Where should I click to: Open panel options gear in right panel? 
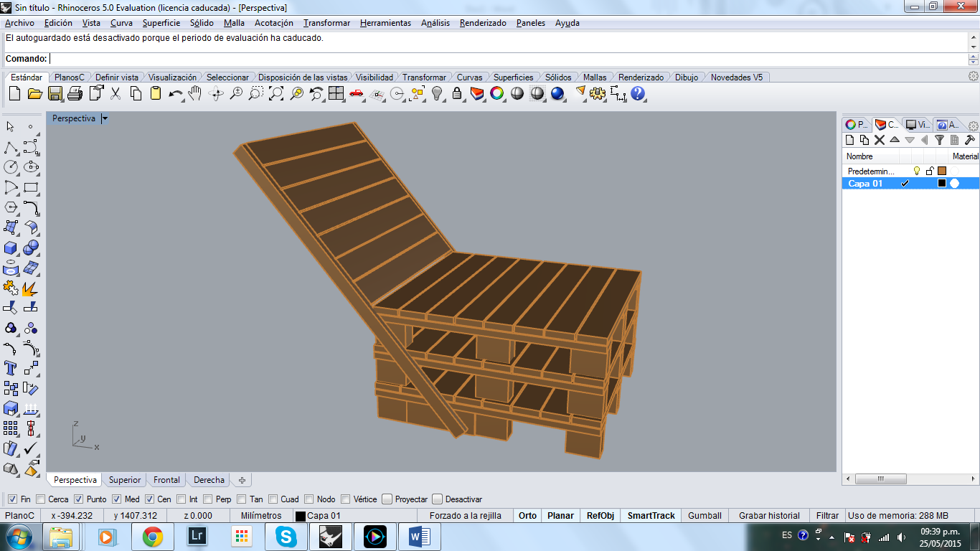(x=974, y=125)
